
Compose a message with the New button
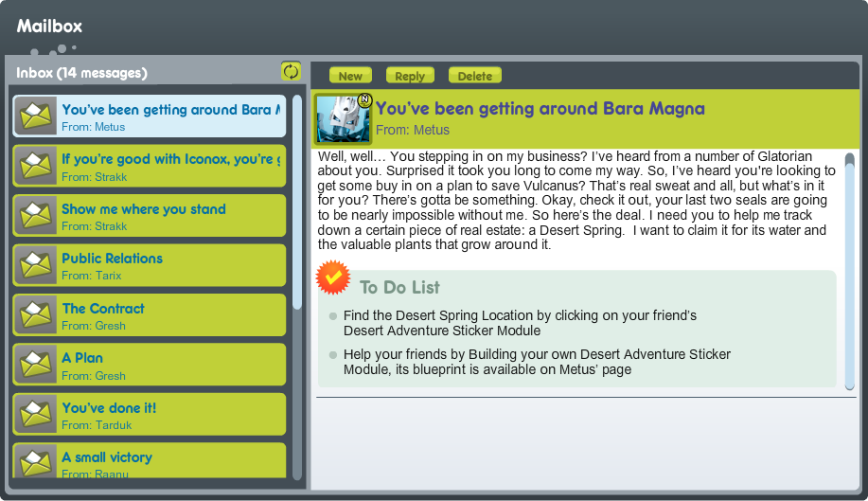coord(350,76)
